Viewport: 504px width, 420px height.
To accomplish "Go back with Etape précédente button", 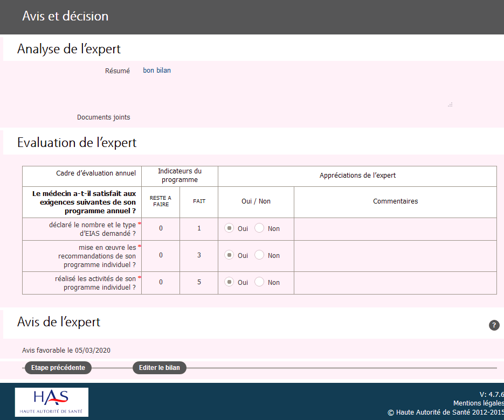I will tap(58, 368).
